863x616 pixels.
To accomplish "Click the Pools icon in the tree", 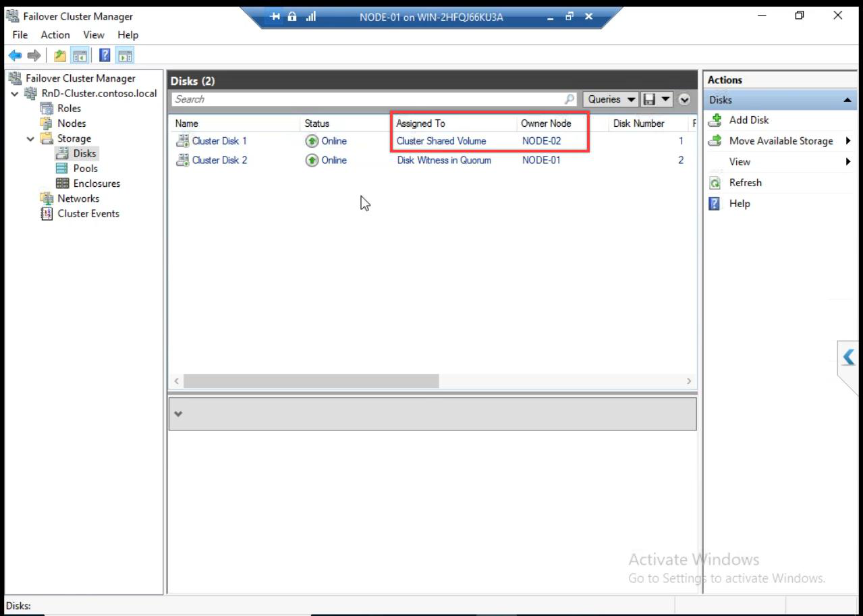I will coord(62,169).
